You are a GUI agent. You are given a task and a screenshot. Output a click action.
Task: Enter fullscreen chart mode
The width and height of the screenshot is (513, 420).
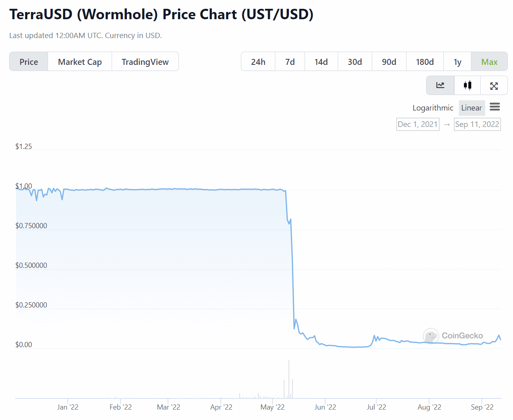[494, 85]
